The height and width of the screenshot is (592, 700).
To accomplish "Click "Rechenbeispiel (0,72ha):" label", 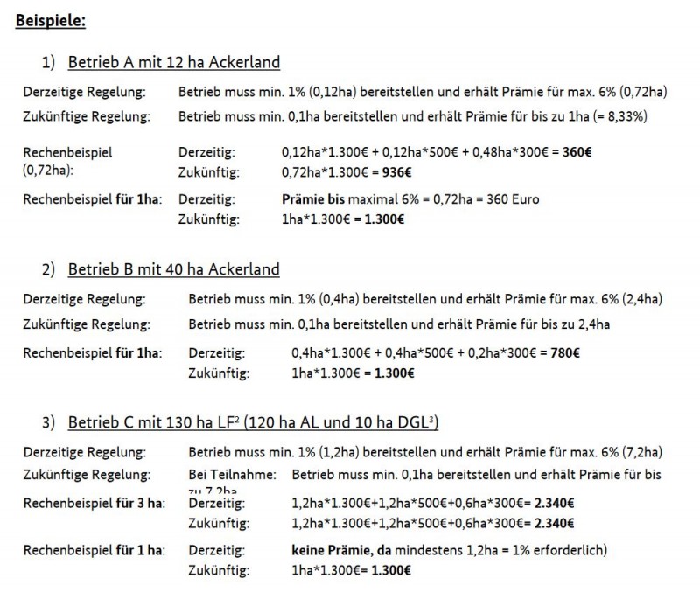I will pyautogui.click(x=67, y=162).
